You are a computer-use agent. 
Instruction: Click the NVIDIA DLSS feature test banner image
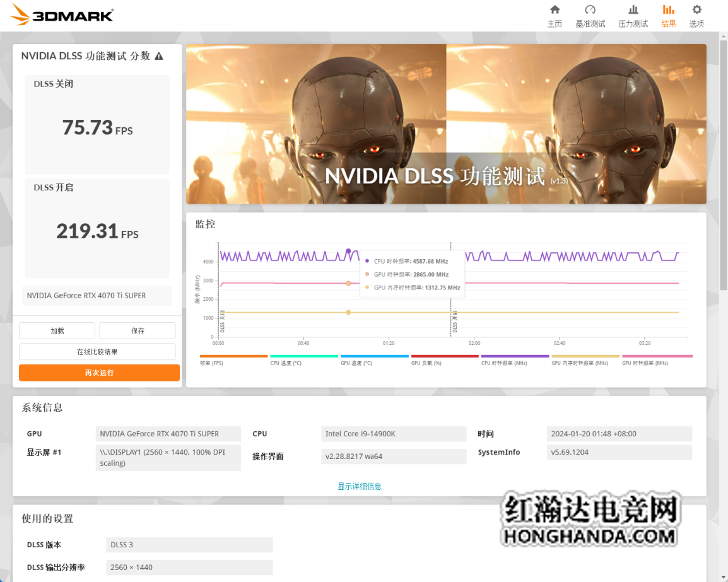click(x=446, y=124)
